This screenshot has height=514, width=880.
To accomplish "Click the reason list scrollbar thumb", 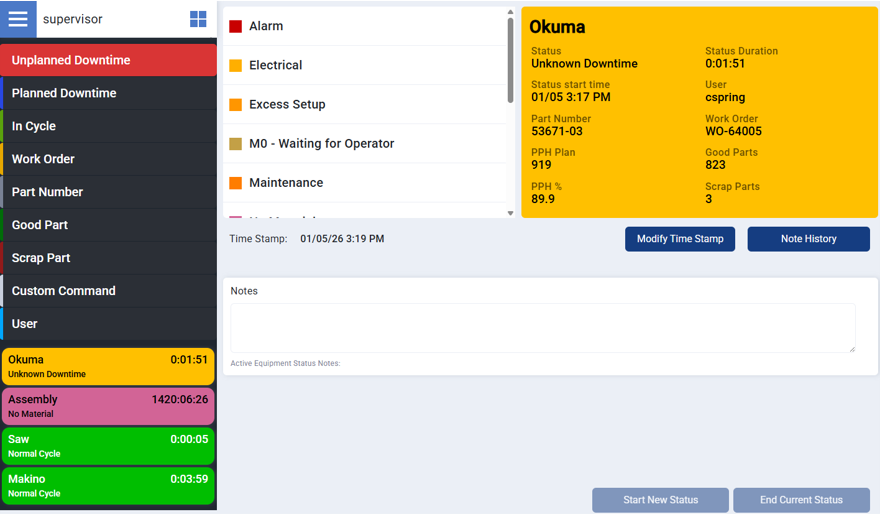I will coord(510,60).
